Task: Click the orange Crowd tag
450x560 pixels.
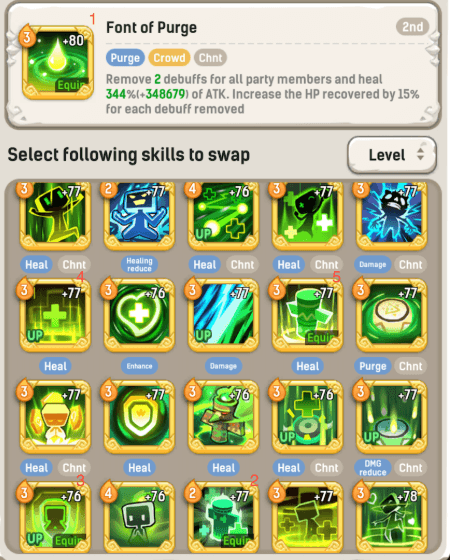Action: point(169,58)
